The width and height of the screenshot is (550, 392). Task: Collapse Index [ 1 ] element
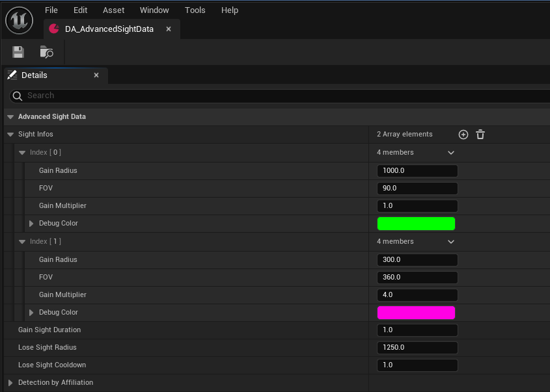click(x=22, y=241)
